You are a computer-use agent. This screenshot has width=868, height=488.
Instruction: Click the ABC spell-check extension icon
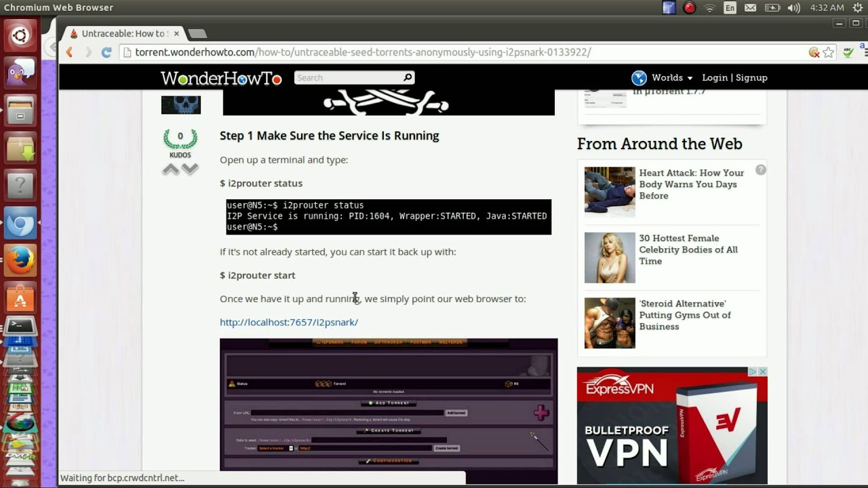pos(848,52)
